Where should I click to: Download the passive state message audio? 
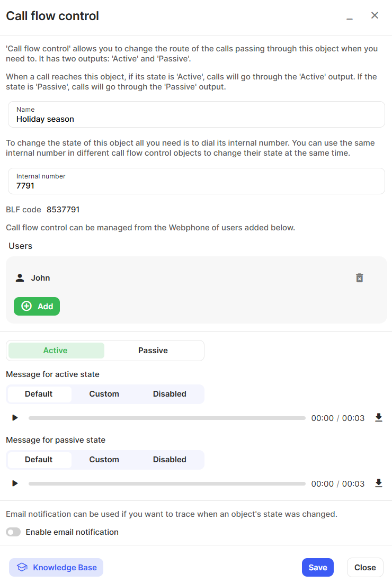[x=378, y=483]
